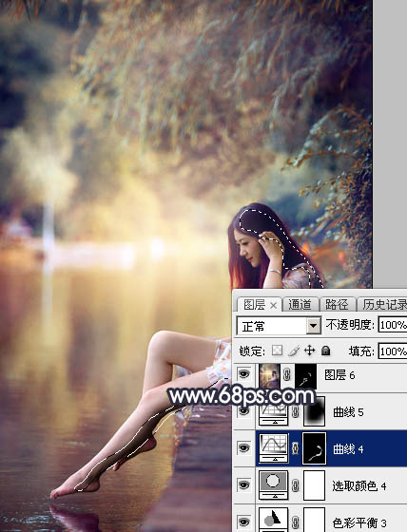Click the 填充 fill value field
This screenshot has width=407, height=532.
393,351
